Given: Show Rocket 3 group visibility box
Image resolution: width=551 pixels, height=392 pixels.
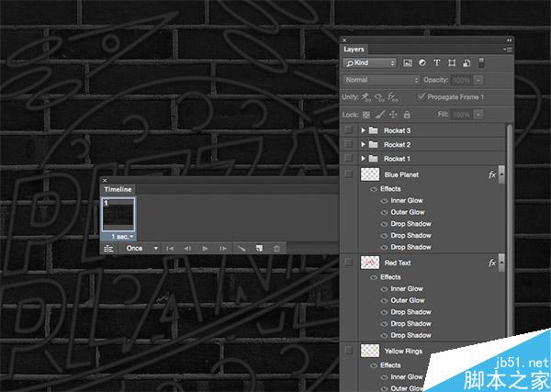Looking at the screenshot, I should [x=349, y=130].
